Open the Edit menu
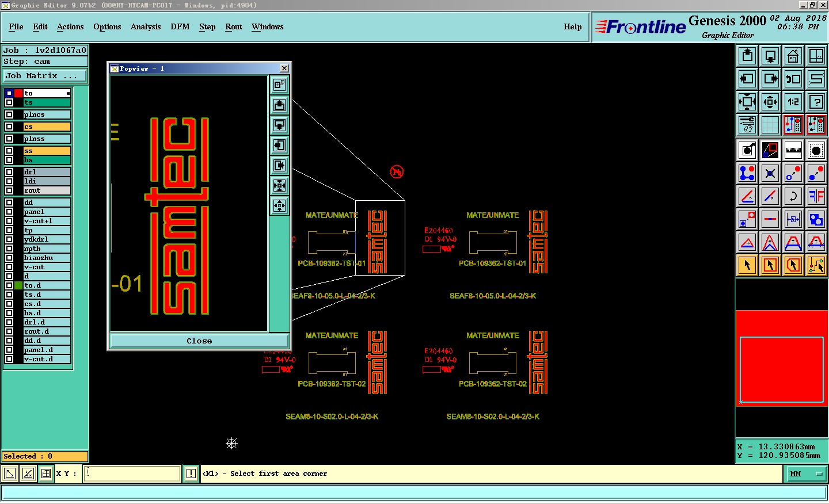This screenshot has height=504, width=829. 40,26
